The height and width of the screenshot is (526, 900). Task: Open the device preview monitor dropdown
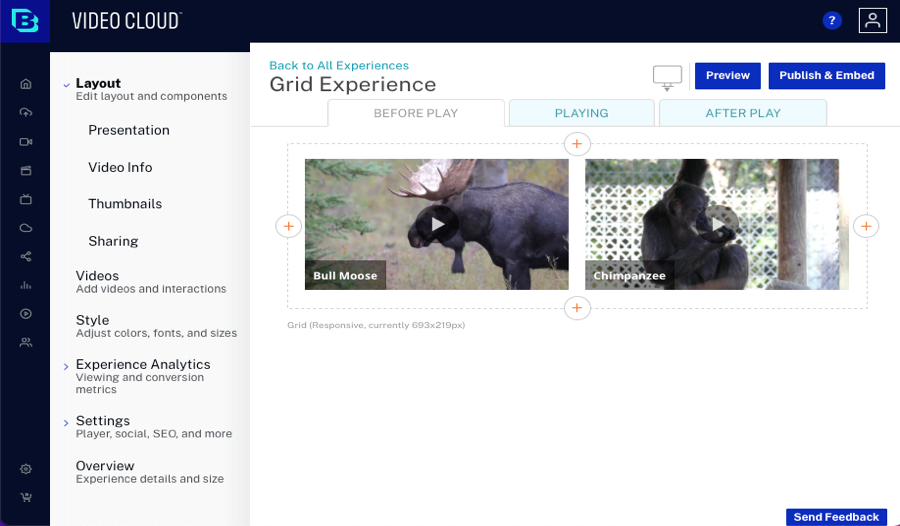[x=667, y=77]
